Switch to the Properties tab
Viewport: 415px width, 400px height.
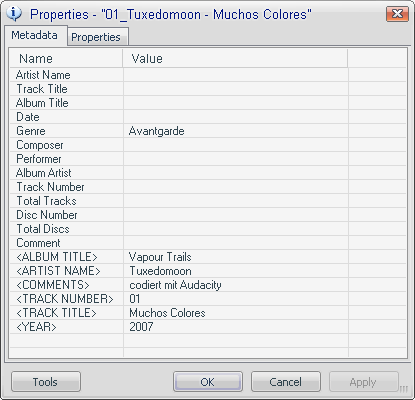tap(97, 37)
